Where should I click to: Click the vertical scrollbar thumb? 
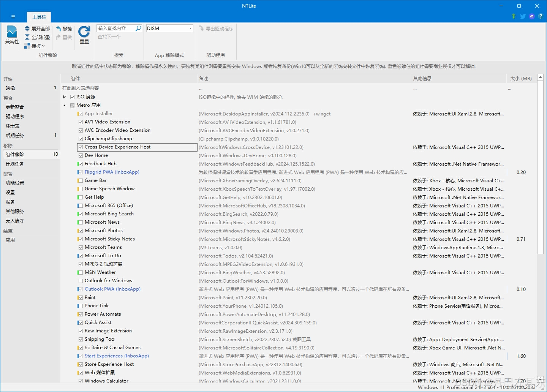click(x=541, y=167)
